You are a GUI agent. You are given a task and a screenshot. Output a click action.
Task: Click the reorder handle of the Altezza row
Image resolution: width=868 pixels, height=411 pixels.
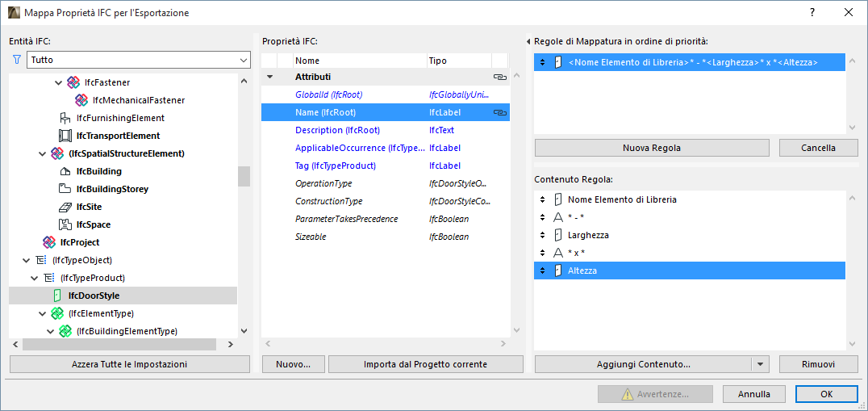point(542,271)
